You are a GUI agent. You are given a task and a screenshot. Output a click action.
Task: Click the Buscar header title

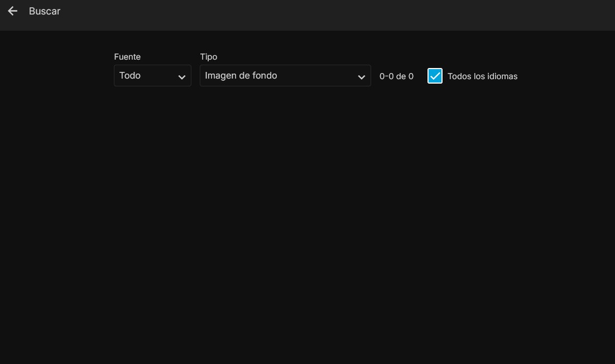coord(45,11)
